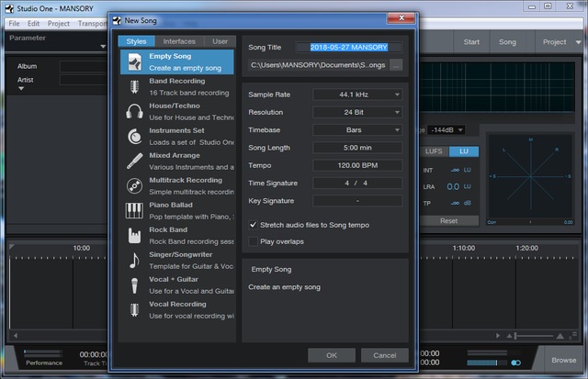Switch loudness meter to LUFS mode

tap(435, 150)
